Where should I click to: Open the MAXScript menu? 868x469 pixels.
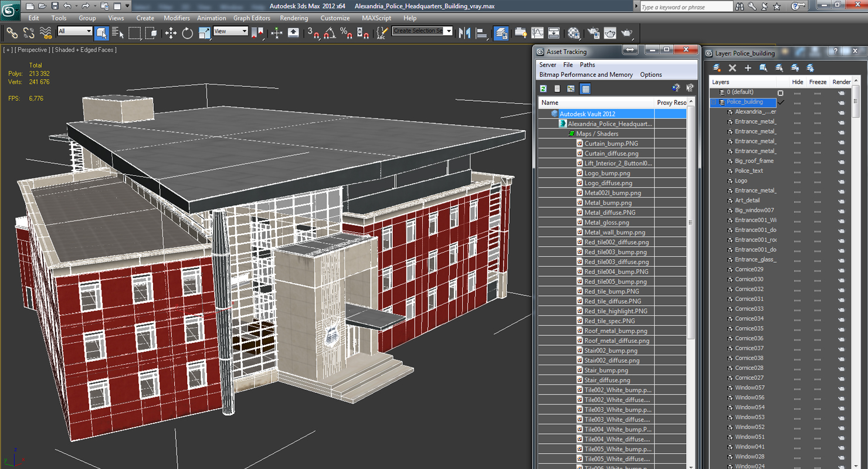376,18
